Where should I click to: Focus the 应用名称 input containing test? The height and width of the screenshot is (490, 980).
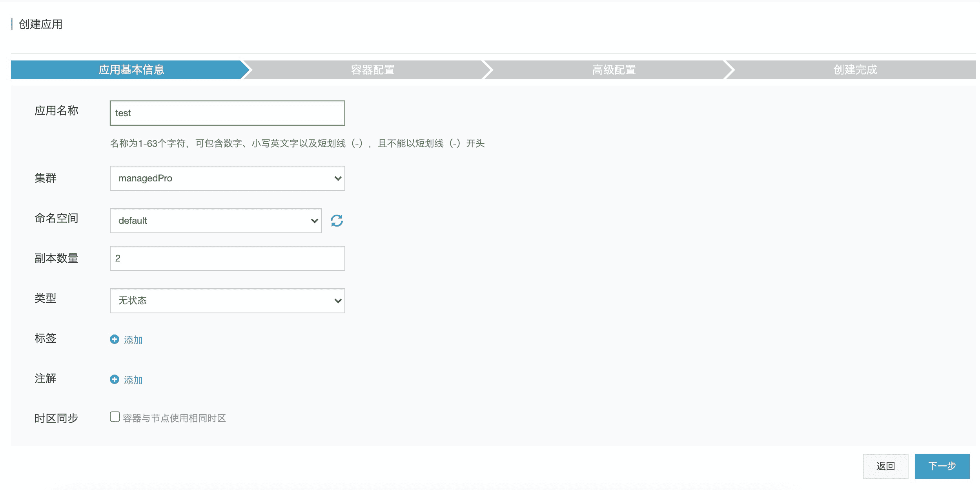point(227,113)
